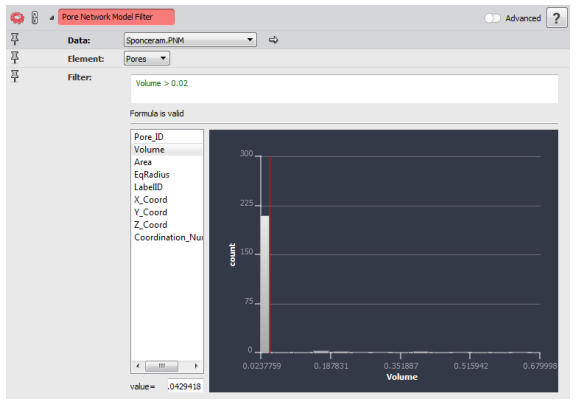The image size is (576, 404).
Task: Click in the Filter formula text box
Action: (x=344, y=89)
